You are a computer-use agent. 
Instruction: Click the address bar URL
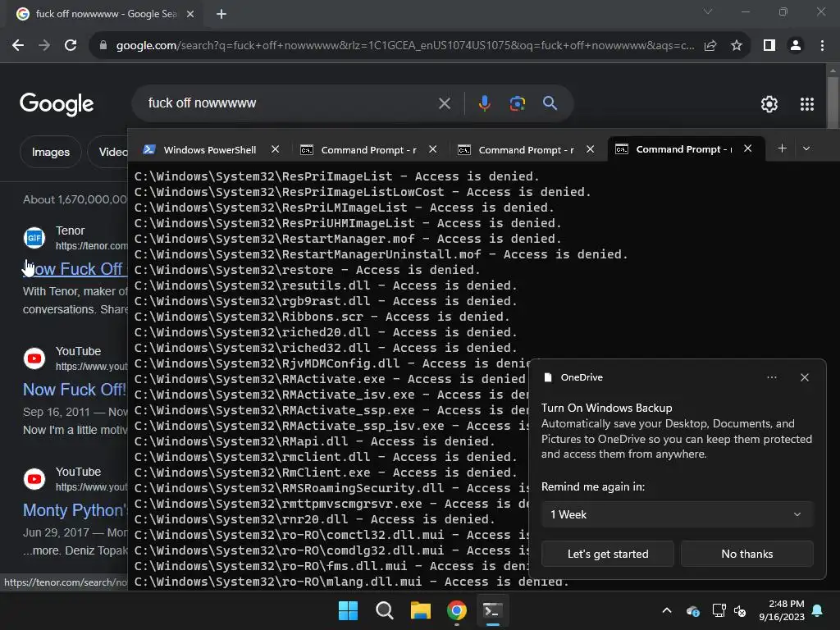[x=405, y=46]
